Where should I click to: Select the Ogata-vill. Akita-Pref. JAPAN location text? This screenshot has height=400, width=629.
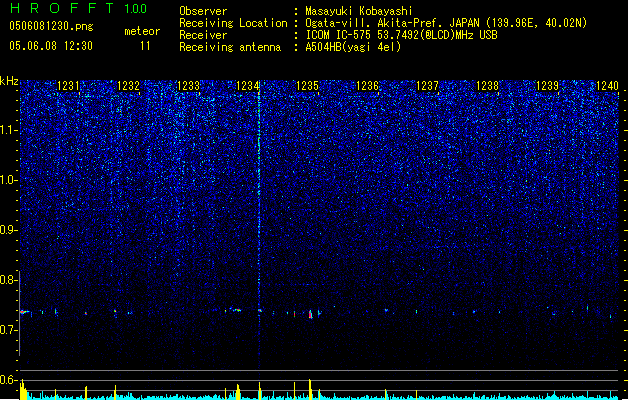pos(446,23)
